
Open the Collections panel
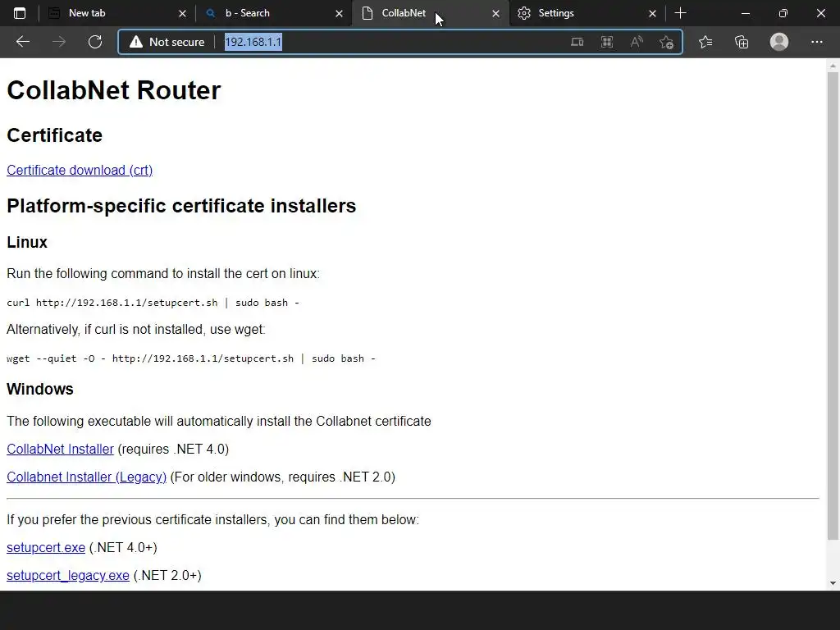click(x=742, y=42)
